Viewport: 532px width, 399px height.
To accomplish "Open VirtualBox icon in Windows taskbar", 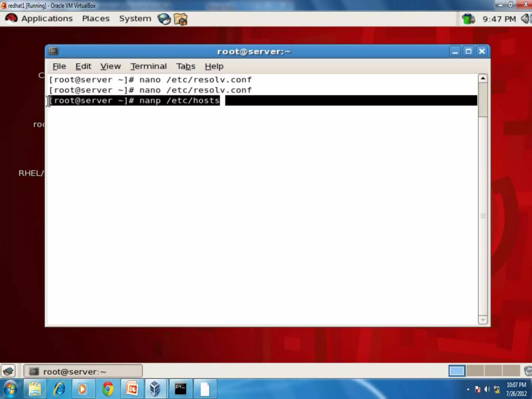I will [x=155, y=389].
